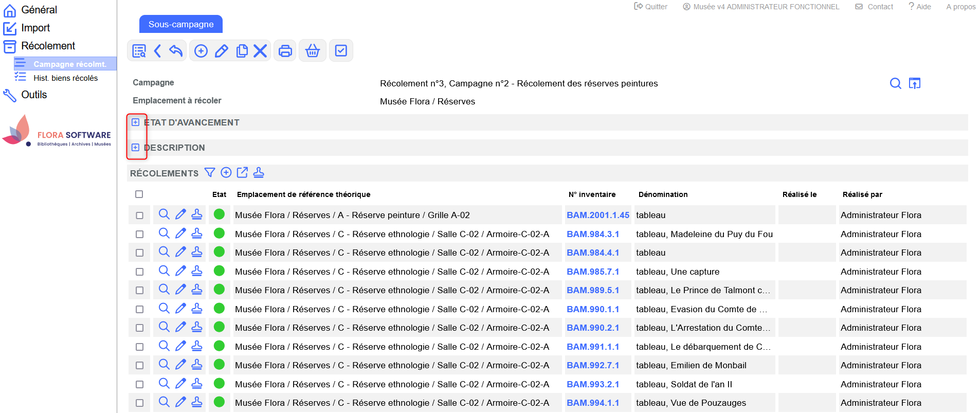Open the Outils menu in the sidebar

click(x=34, y=95)
